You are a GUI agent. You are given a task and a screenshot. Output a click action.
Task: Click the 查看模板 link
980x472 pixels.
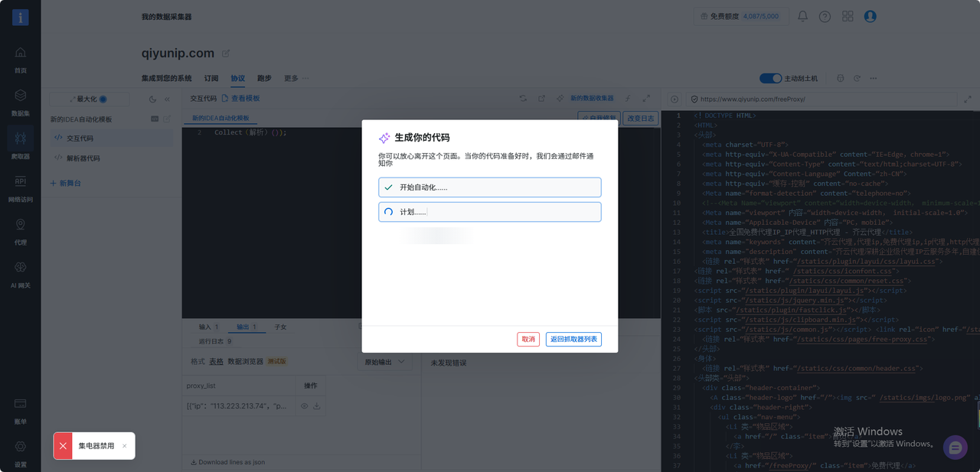pos(241,99)
